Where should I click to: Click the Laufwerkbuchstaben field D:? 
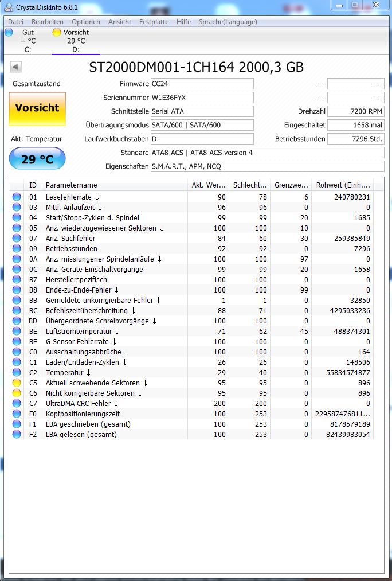[202, 139]
